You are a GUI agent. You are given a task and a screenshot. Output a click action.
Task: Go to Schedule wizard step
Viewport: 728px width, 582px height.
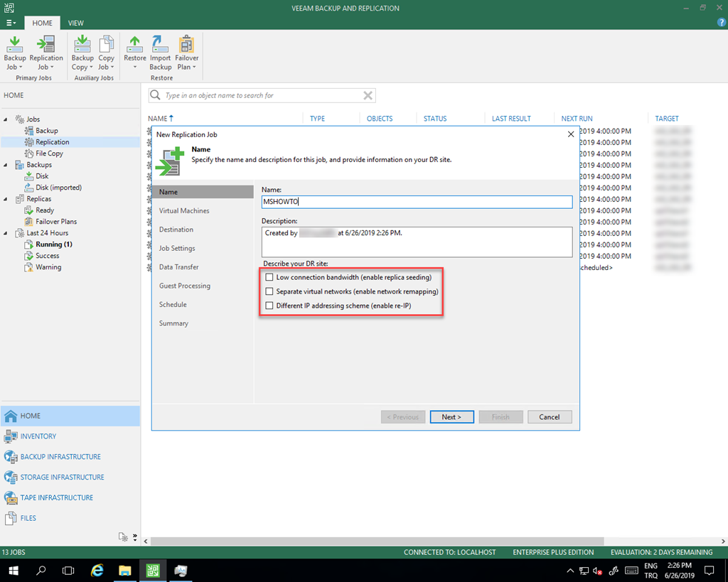[173, 304]
